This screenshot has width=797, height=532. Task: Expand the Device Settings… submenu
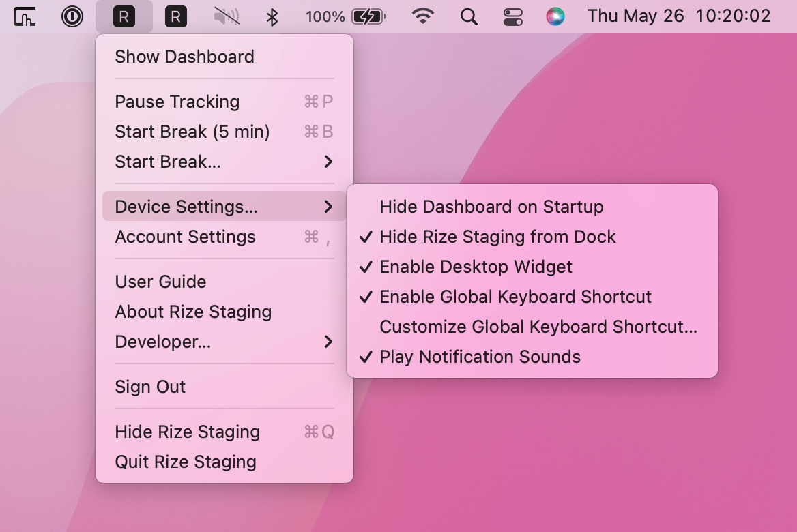[224, 207]
